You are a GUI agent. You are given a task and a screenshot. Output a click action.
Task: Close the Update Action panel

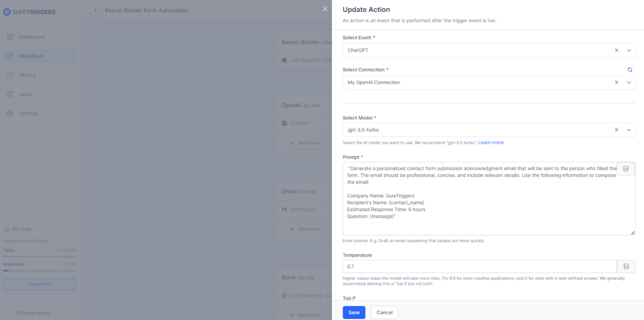325,9
